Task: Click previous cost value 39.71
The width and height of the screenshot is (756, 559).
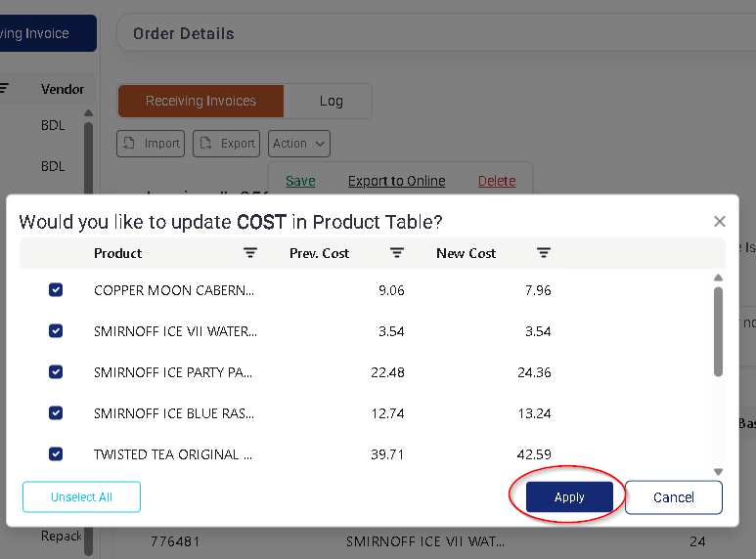Action: [x=387, y=454]
